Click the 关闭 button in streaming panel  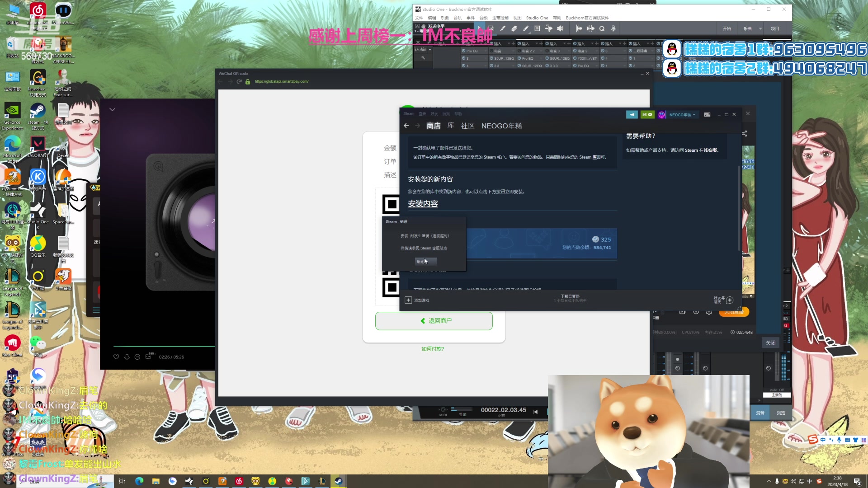pos(770,343)
